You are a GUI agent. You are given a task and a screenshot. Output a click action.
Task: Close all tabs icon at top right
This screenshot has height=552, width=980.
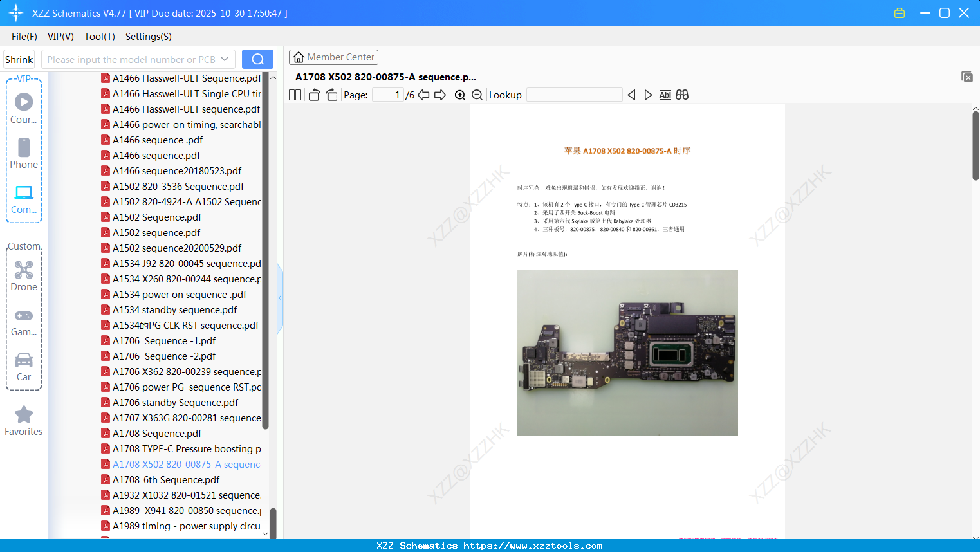pos(967,77)
